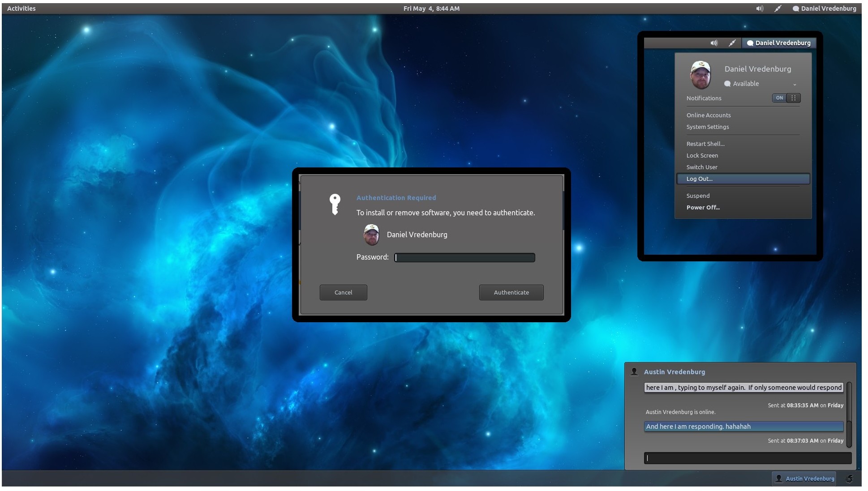Open the clock calendar at Fri May 4

click(x=431, y=9)
